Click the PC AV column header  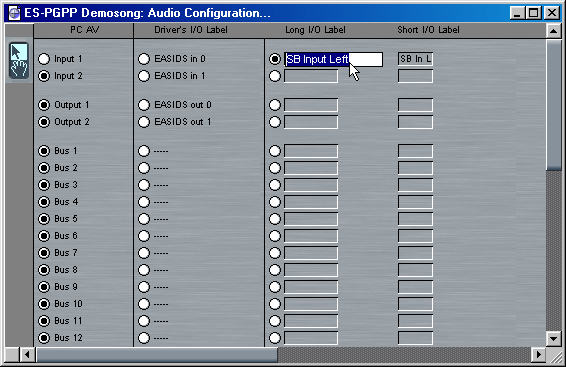tap(83, 30)
